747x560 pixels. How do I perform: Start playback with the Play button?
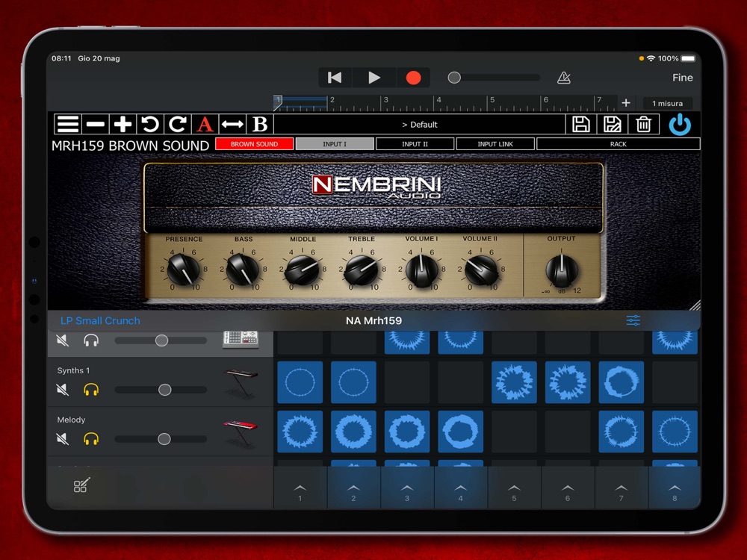click(x=374, y=78)
